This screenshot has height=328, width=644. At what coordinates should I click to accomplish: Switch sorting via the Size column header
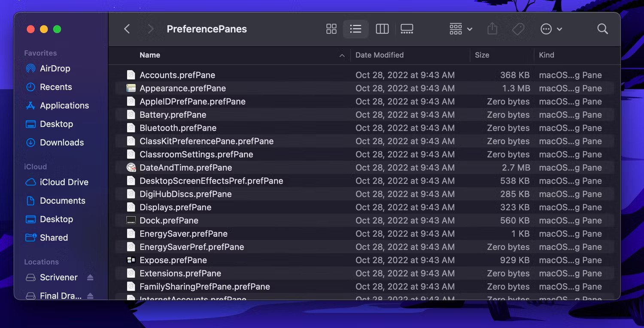tap(482, 55)
